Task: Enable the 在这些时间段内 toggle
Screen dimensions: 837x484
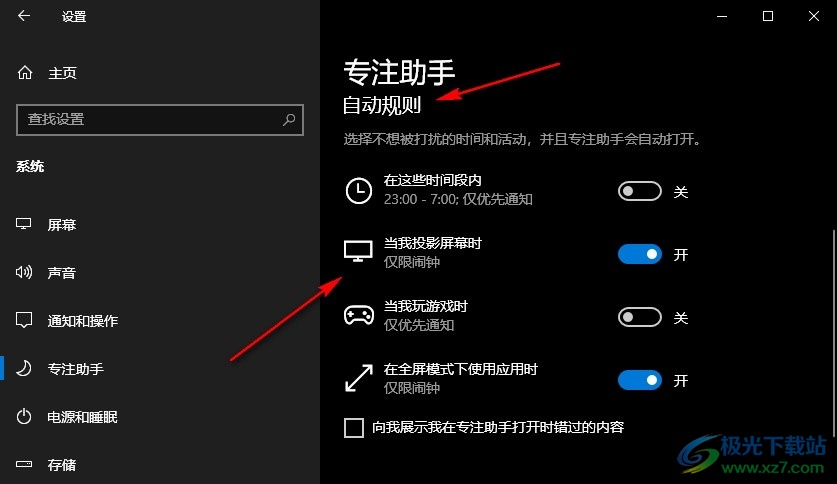Action: coord(639,191)
